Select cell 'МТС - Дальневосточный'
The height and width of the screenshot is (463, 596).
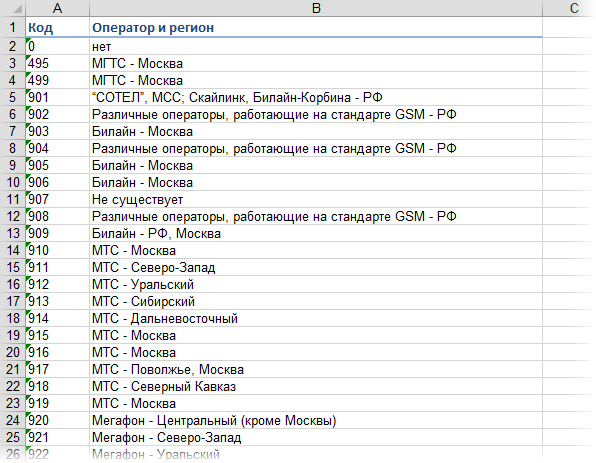click(316, 318)
